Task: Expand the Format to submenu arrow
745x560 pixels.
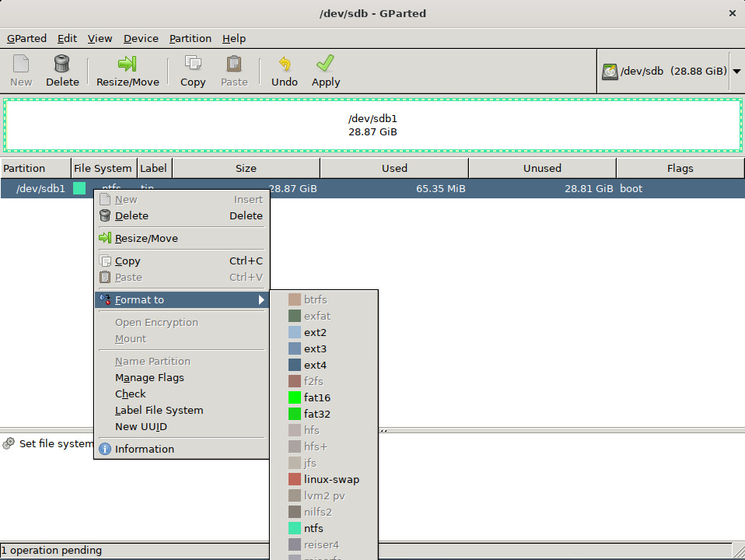Action: tap(262, 300)
